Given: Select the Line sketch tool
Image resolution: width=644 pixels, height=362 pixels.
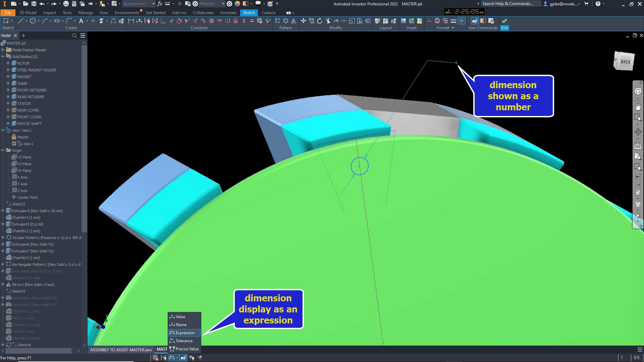Looking at the screenshot, I should click(20, 21).
